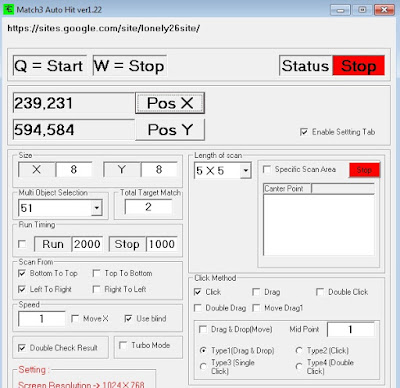Open the Length of scan 5 X 5 dropdown

246,171
